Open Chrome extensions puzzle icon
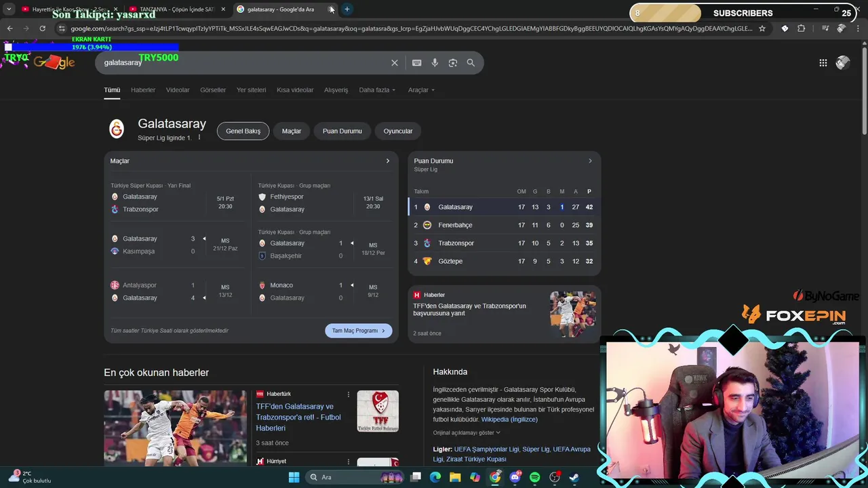Image resolution: width=868 pixels, height=488 pixels. click(802, 28)
